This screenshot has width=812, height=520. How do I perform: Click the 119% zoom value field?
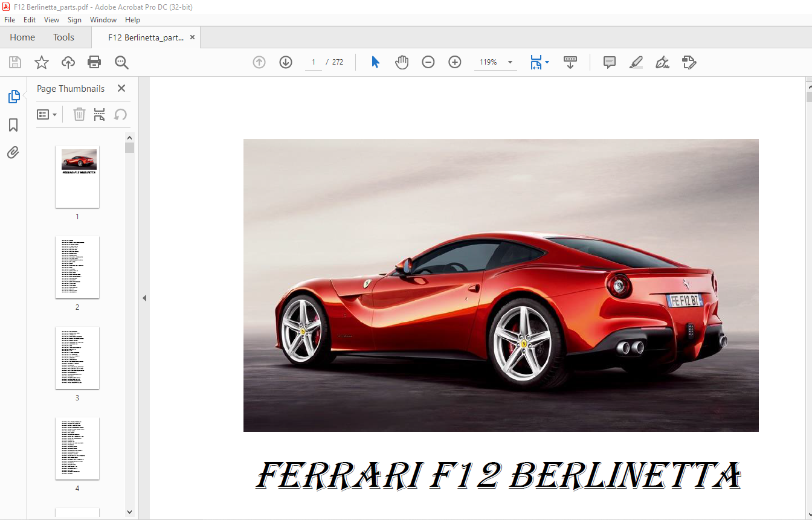(x=488, y=62)
